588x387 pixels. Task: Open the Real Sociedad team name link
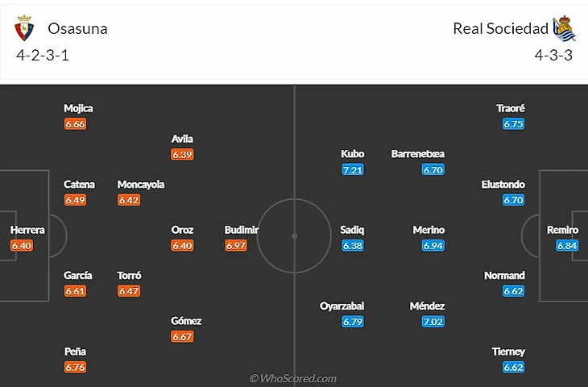[501, 28]
